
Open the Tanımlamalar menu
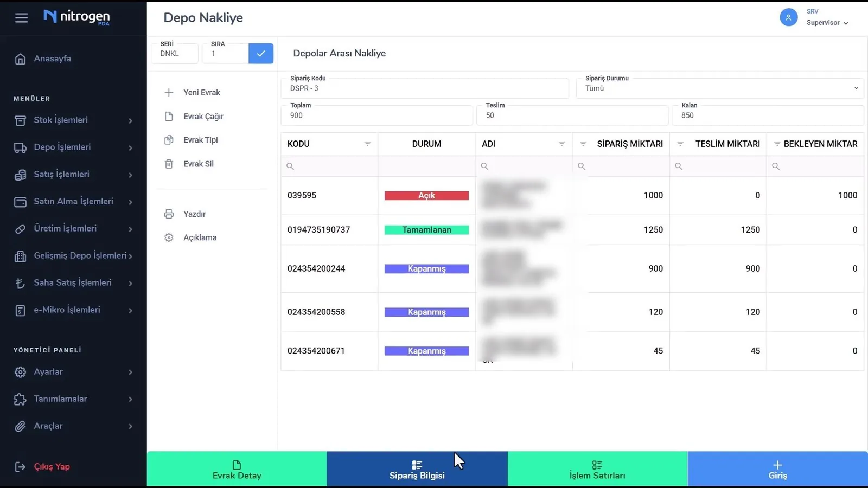point(73,399)
